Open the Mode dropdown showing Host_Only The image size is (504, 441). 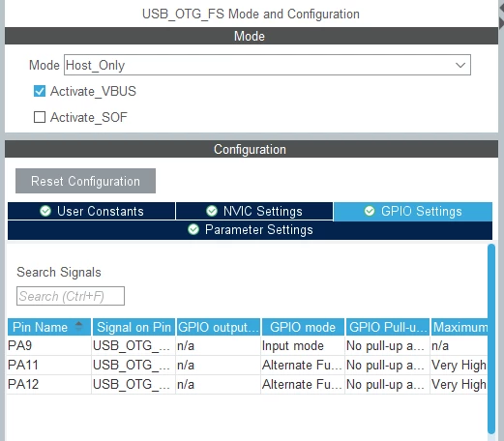[267, 65]
